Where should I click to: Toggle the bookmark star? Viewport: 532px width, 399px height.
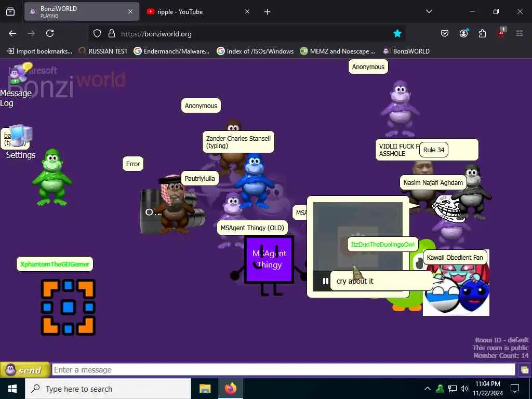click(397, 34)
